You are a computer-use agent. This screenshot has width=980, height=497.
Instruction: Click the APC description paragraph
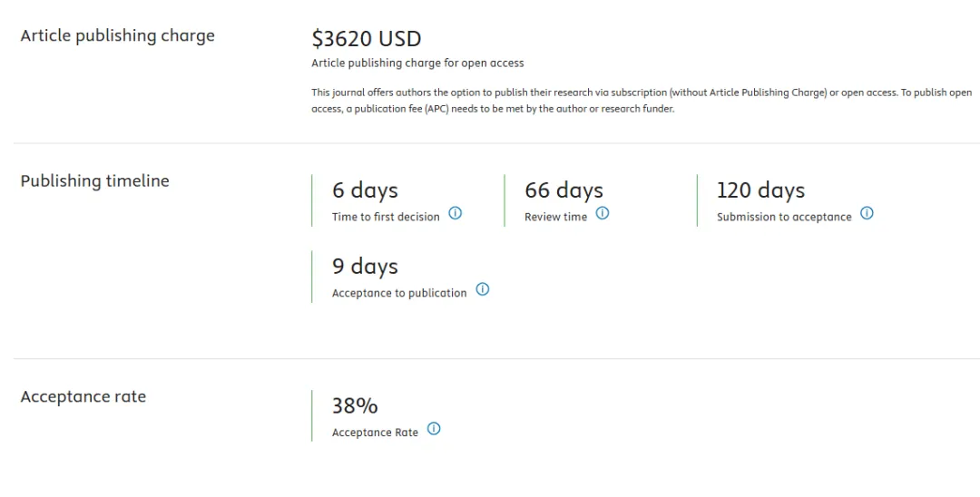642,101
